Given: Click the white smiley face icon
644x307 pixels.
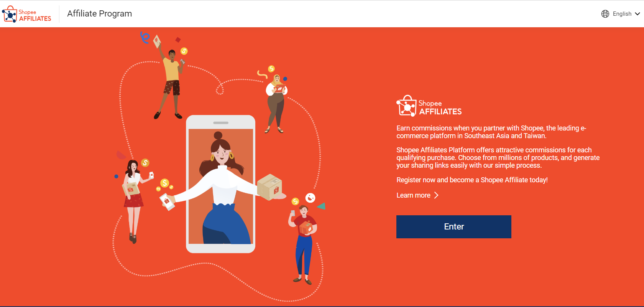Looking at the screenshot, I should click(x=310, y=198).
